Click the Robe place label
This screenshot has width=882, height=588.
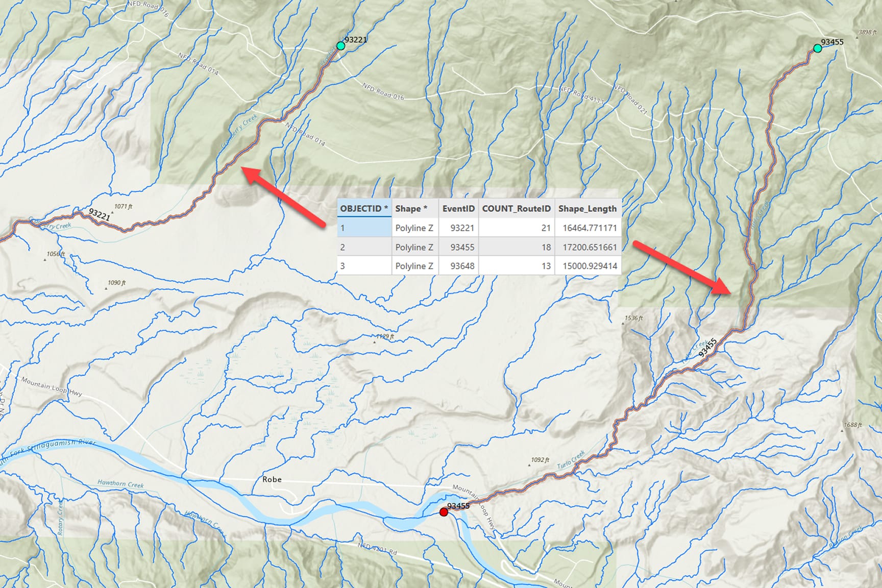click(272, 479)
